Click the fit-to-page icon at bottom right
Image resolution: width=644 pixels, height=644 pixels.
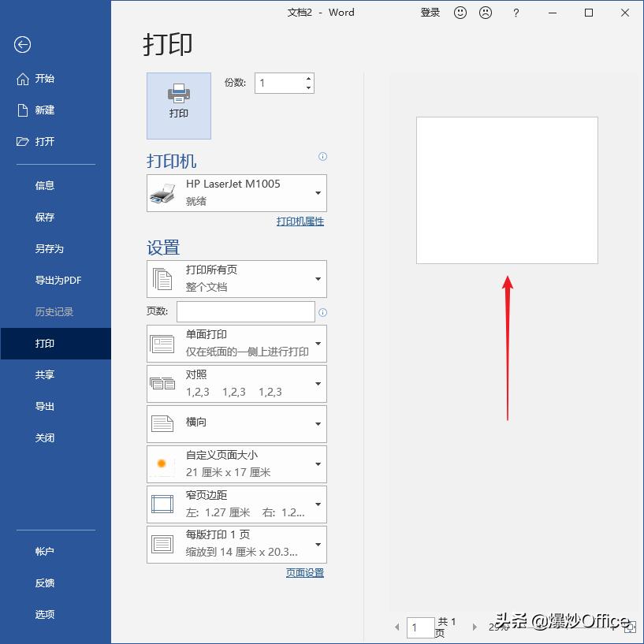point(629,627)
